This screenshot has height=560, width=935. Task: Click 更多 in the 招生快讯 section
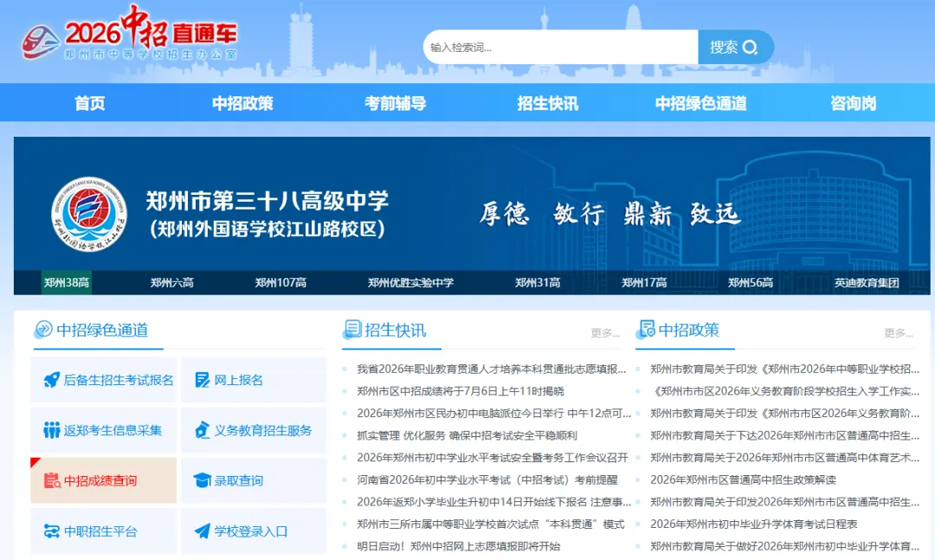pos(605,332)
